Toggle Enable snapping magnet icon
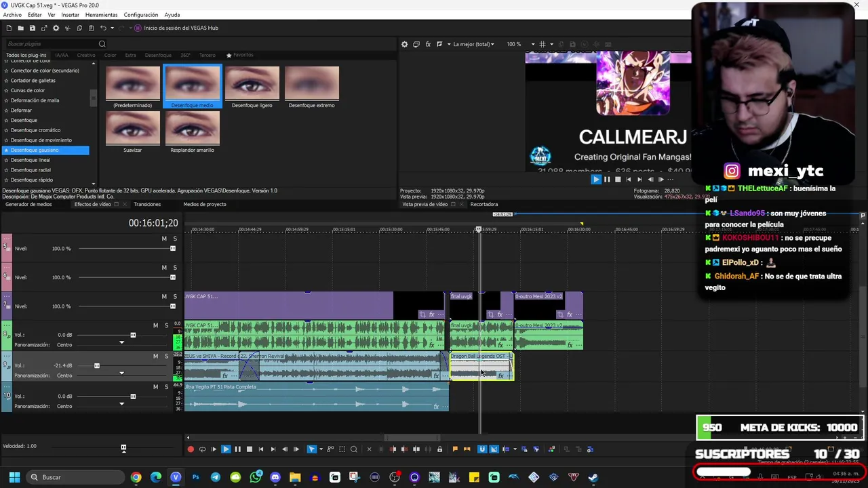The width and height of the screenshot is (868, 488). (x=482, y=449)
